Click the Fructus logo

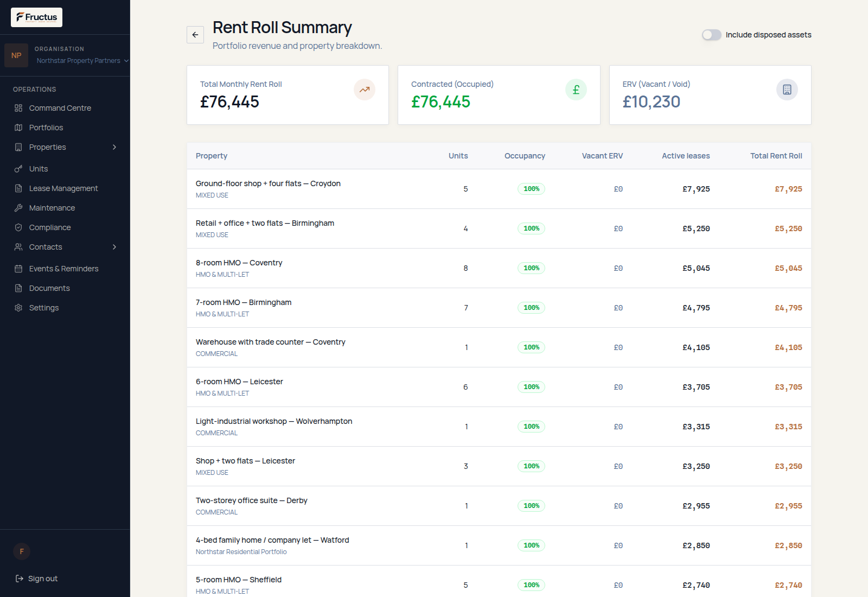pos(36,17)
